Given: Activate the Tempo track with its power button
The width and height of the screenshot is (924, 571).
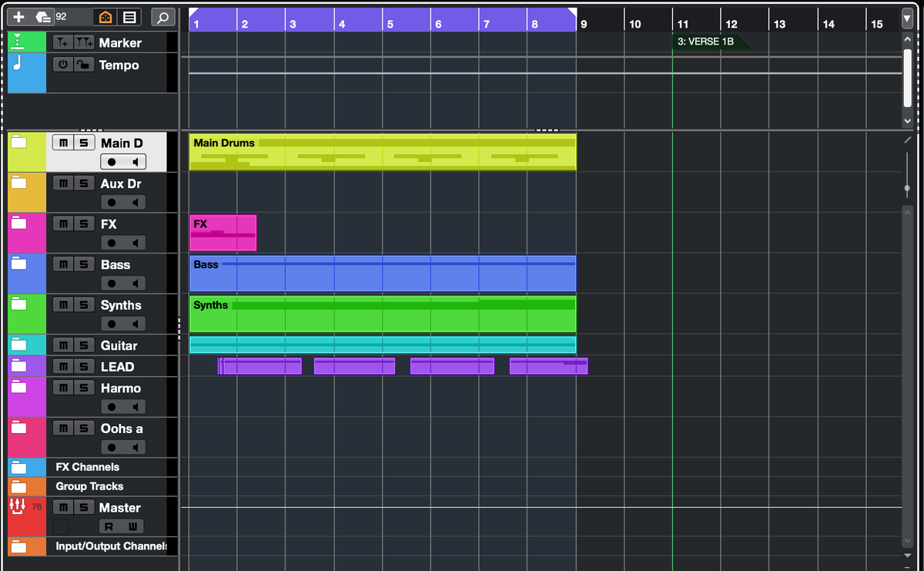Looking at the screenshot, I should click(x=63, y=65).
